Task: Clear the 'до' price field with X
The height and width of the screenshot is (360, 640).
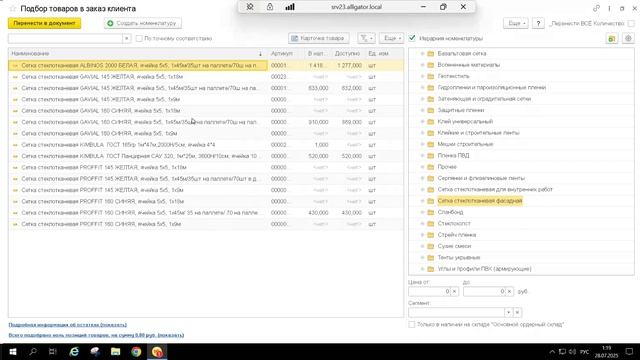Action: point(509,291)
